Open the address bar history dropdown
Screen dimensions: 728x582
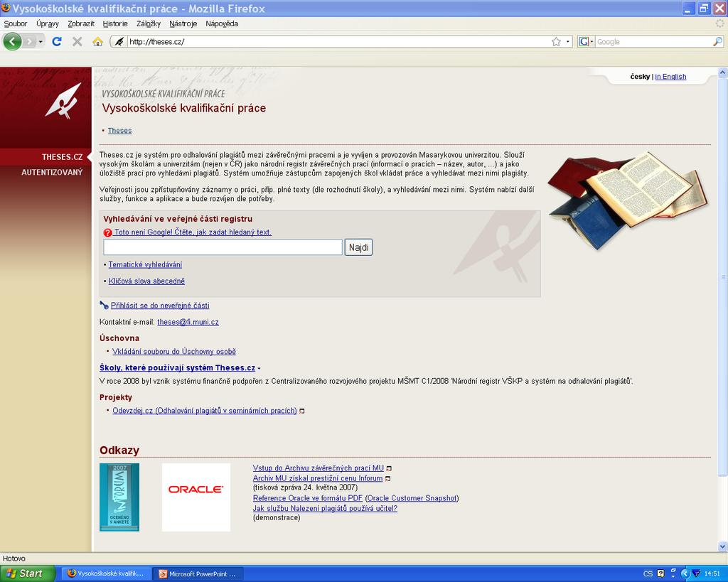tap(567, 42)
